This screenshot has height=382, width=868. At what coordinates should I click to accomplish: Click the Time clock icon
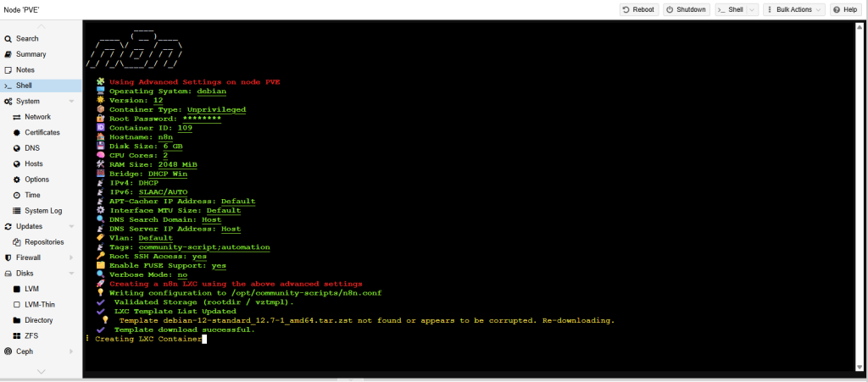17,195
